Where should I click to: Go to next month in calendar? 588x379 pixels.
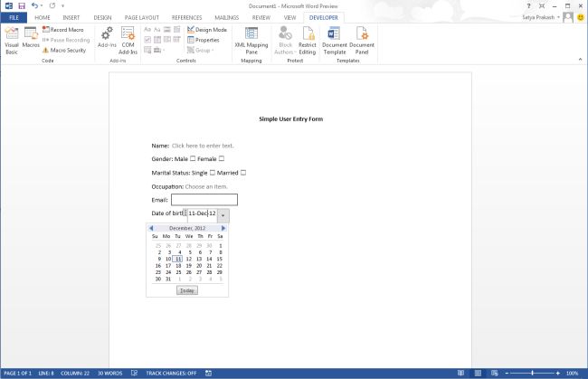pyautogui.click(x=223, y=228)
